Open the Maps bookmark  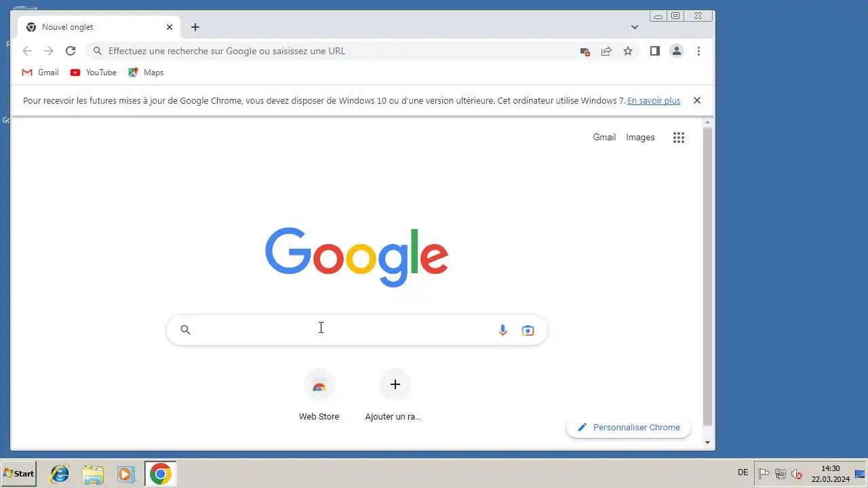146,73
